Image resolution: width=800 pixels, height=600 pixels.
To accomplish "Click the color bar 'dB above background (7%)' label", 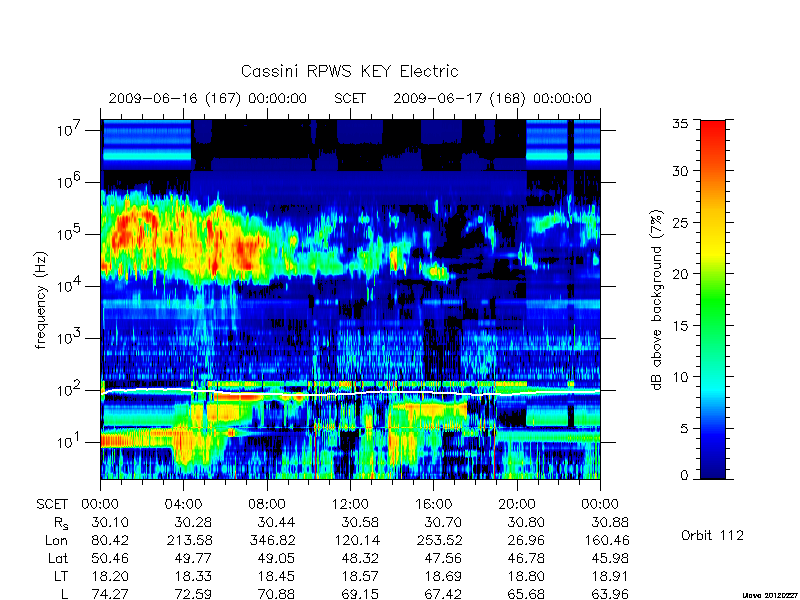I will click(657, 300).
